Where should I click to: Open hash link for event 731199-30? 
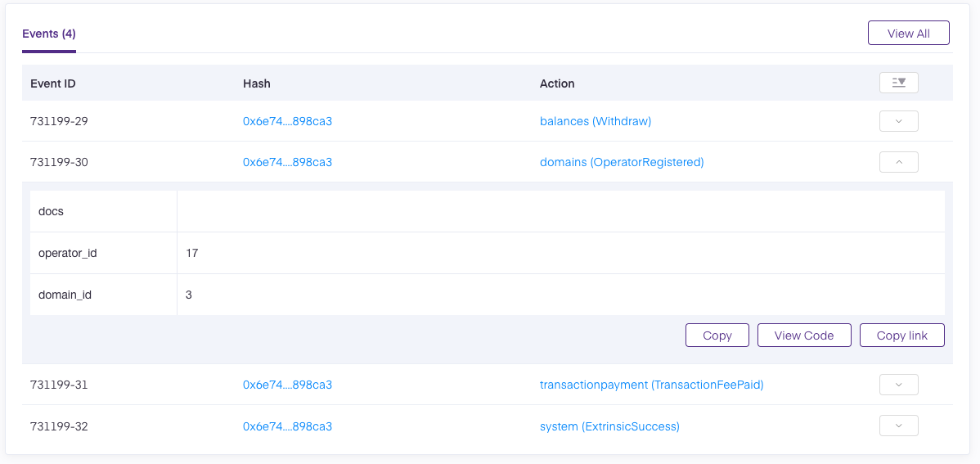pos(287,162)
